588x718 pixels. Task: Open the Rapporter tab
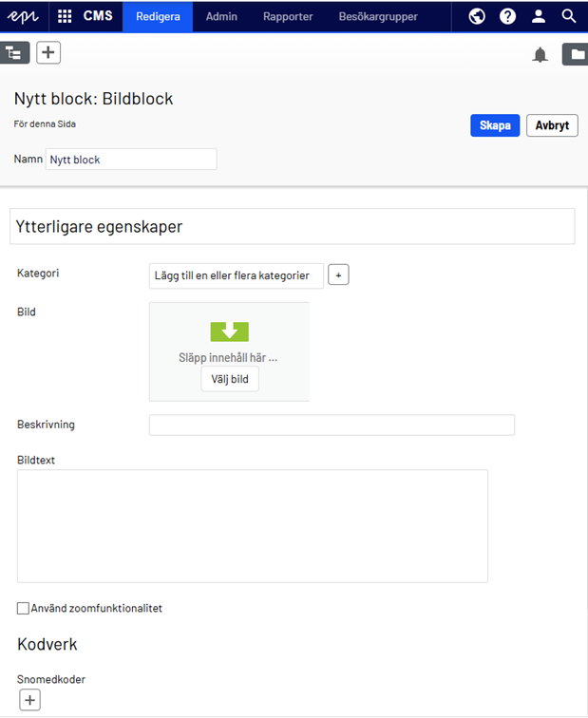click(x=288, y=16)
